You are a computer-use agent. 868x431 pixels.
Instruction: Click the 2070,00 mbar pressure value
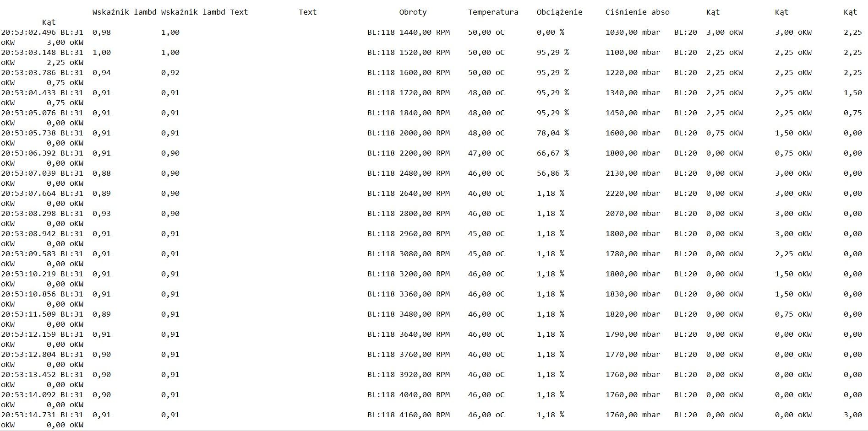click(633, 214)
